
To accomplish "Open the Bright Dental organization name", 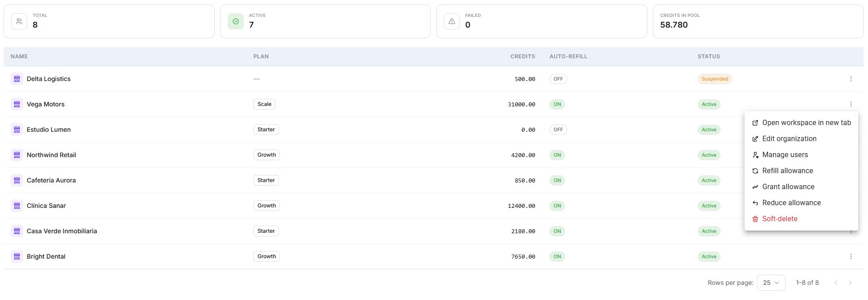I will coord(46,256).
